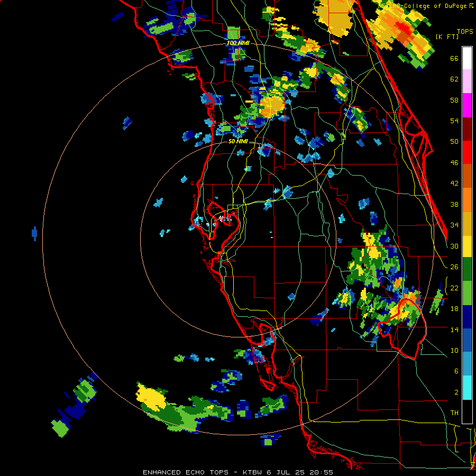Select the "22" scale label

(x=454, y=288)
